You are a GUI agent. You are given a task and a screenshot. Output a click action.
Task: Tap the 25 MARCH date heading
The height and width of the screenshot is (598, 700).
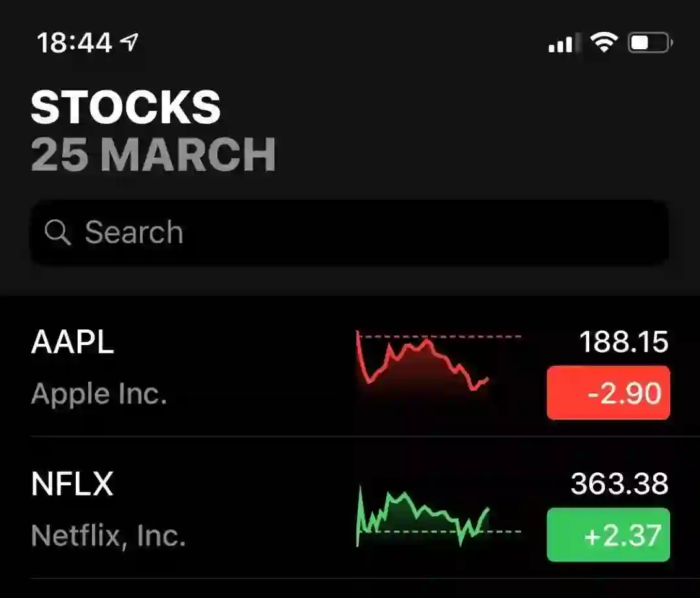(x=154, y=154)
